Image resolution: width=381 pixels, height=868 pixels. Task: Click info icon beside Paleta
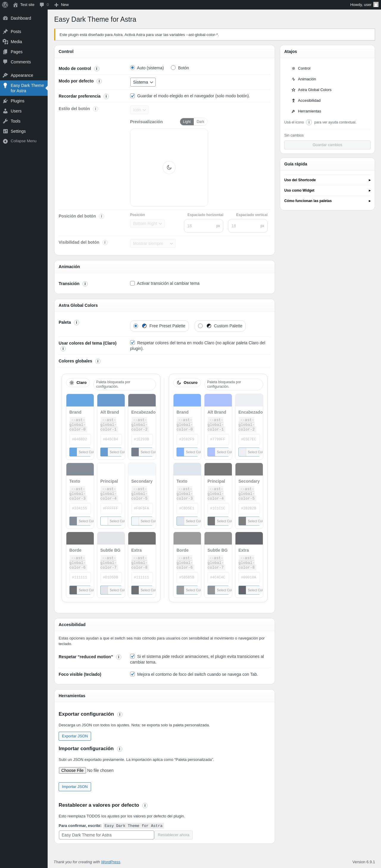tap(76, 323)
